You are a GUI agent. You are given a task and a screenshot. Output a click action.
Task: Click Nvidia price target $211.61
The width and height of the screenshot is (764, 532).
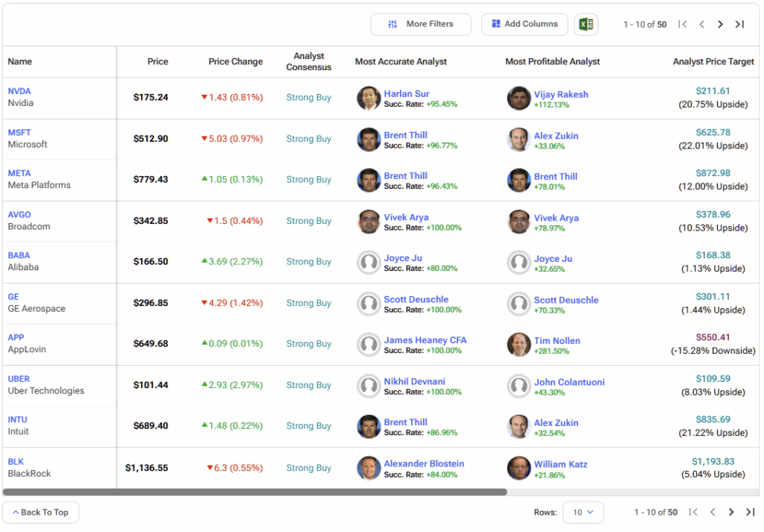[x=713, y=91]
